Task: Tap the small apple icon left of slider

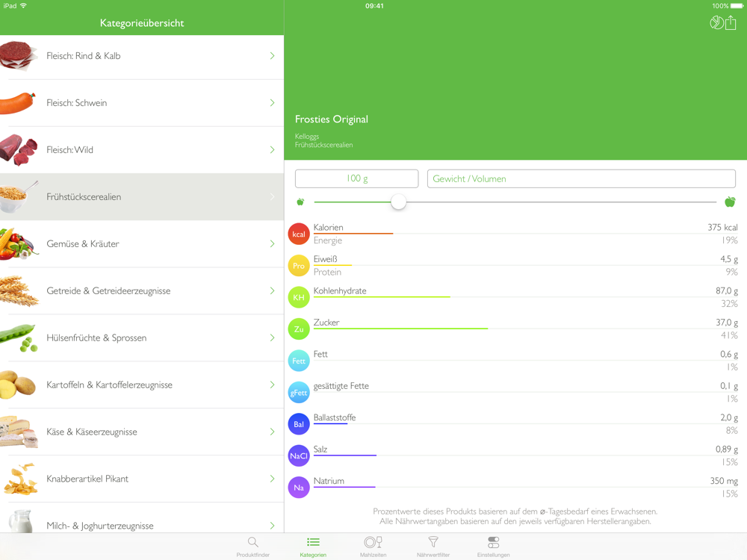Action: click(300, 202)
